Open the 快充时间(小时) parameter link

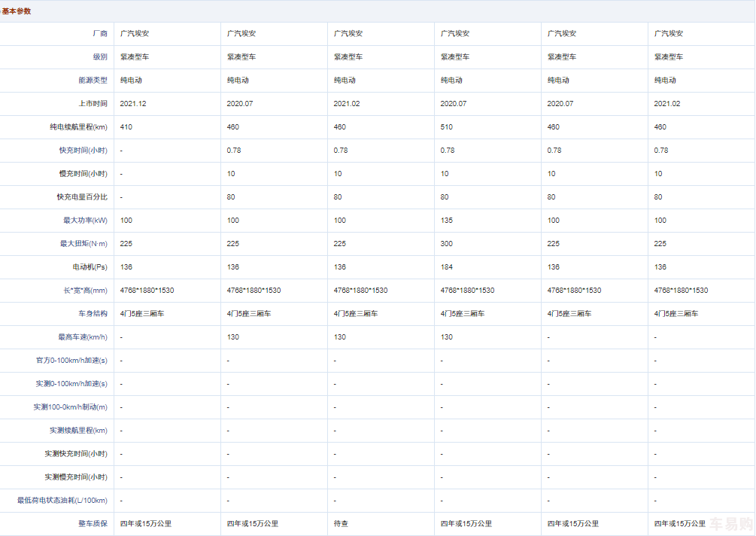83,150
